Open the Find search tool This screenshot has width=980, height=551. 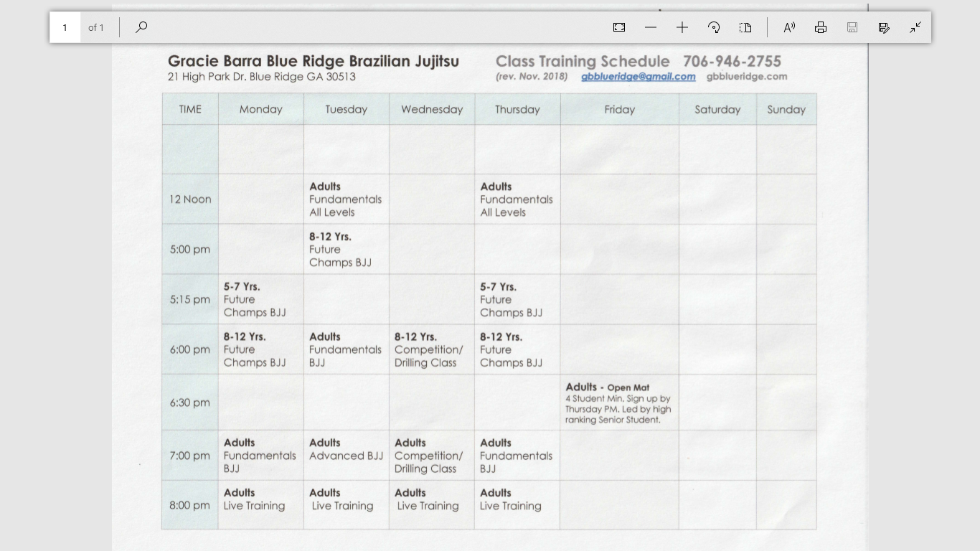tap(141, 27)
